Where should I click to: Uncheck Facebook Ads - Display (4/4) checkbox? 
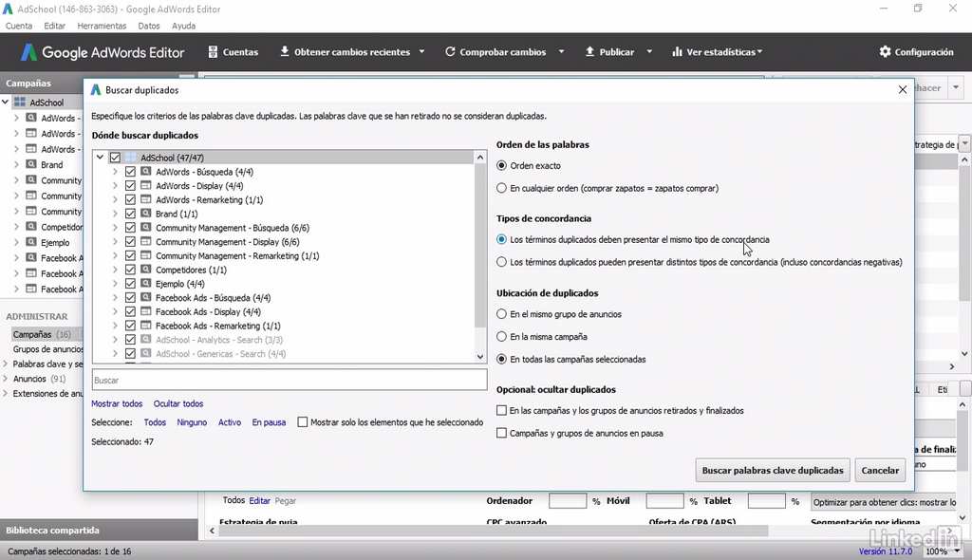pyautogui.click(x=130, y=311)
